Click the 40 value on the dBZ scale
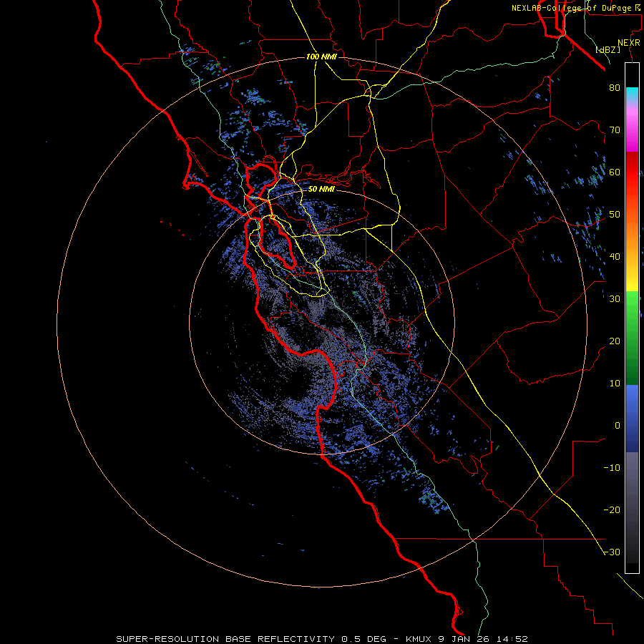This screenshot has height=644, width=644. [615, 257]
